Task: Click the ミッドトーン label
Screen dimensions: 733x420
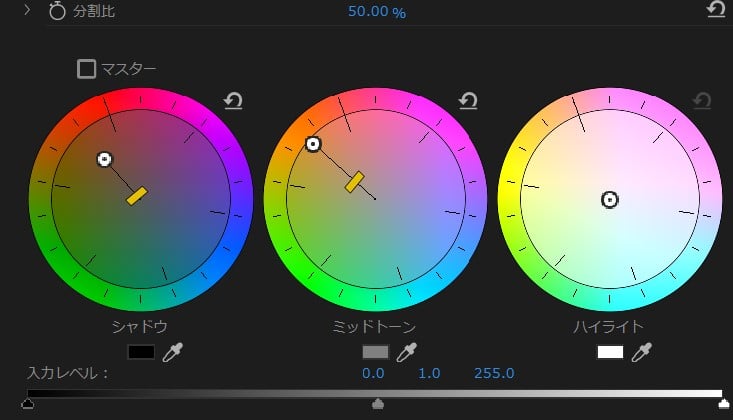Action: 374,326
